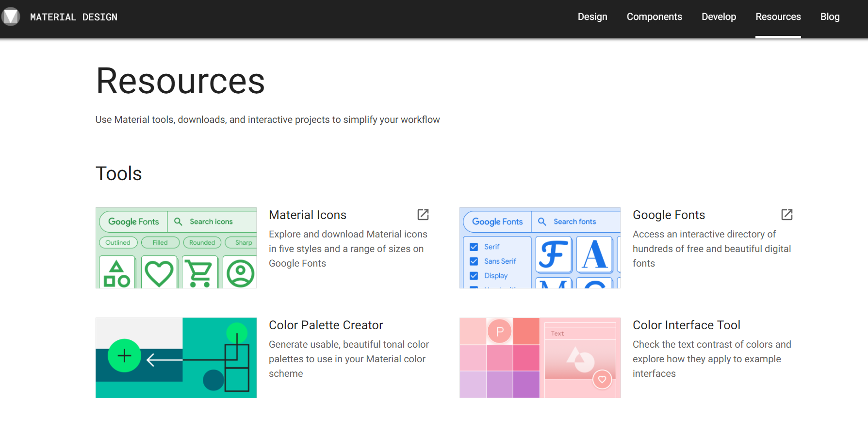This screenshot has height=421, width=868.
Task: Select the Resources navigation tab
Action: [778, 17]
